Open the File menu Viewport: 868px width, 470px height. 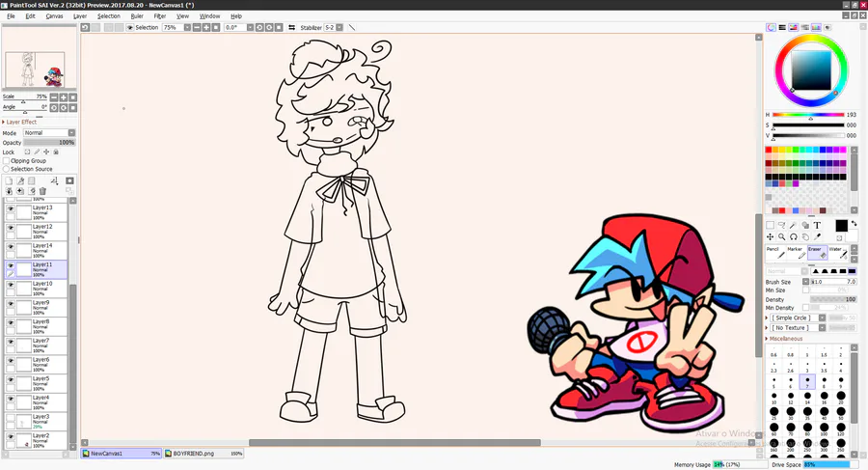point(11,16)
